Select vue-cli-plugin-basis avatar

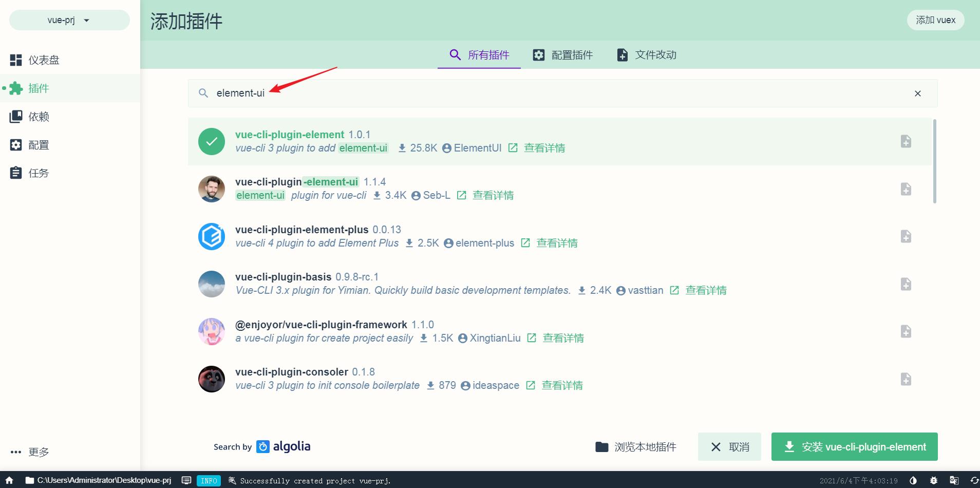pyautogui.click(x=212, y=284)
